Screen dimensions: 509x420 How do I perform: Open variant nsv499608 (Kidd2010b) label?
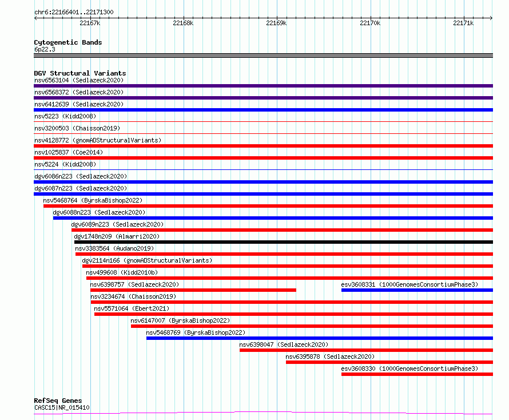(122, 272)
